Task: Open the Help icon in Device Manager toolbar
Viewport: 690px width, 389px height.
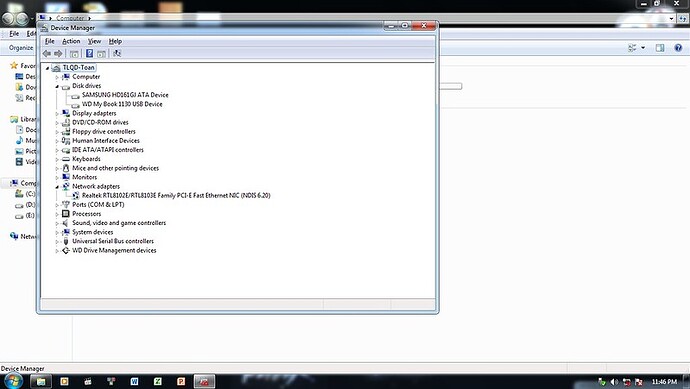Action: [x=89, y=53]
